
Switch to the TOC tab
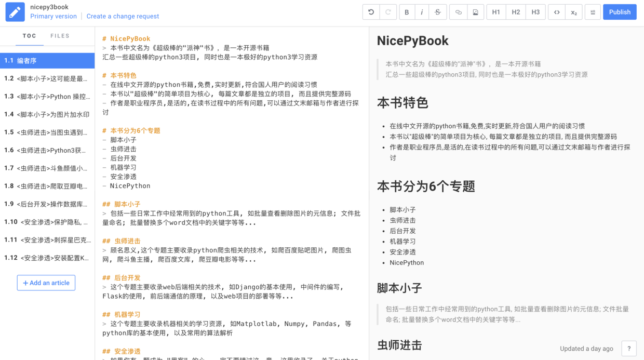(x=30, y=36)
